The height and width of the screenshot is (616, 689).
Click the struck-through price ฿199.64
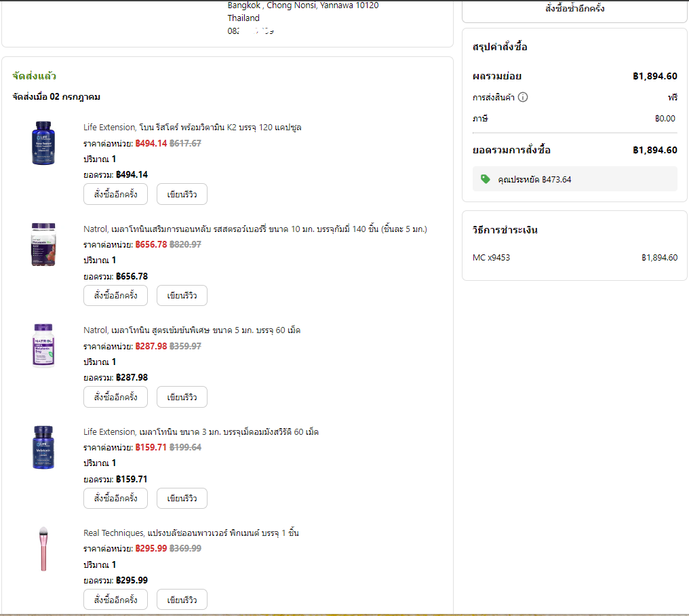[x=185, y=447]
